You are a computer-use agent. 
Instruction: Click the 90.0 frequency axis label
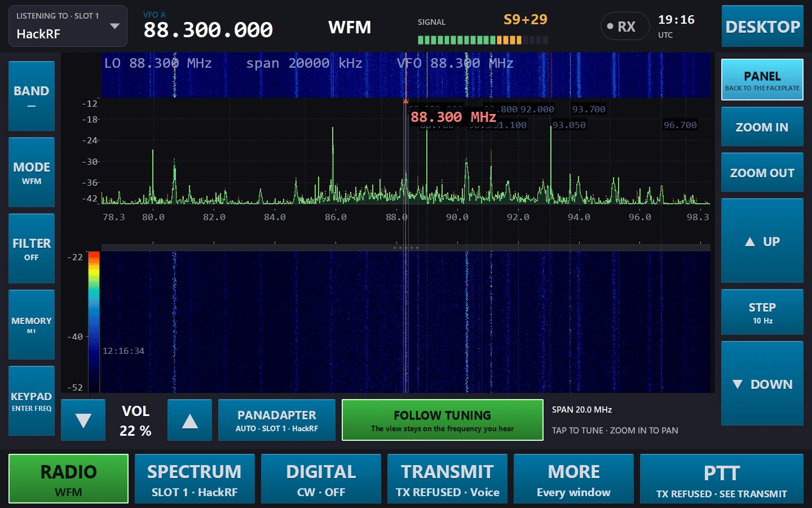[457, 217]
